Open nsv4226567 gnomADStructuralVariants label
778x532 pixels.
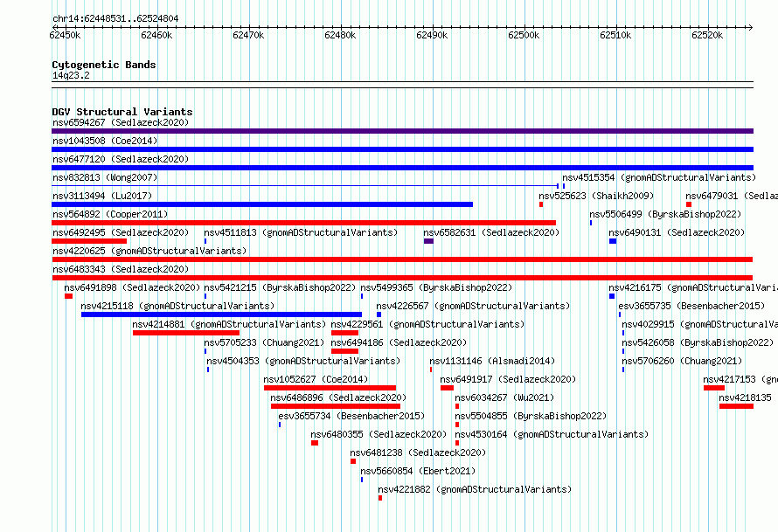click(x=473, y=306)
